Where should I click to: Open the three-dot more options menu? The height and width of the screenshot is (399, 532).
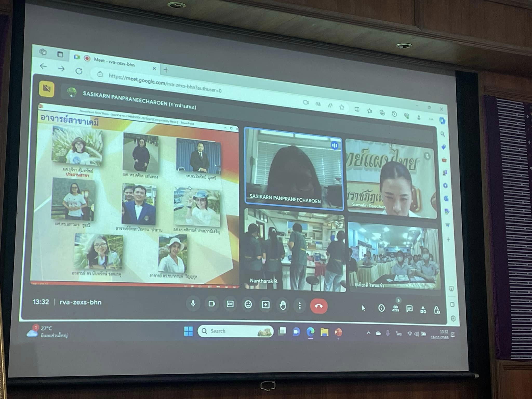tap(300, 306)
